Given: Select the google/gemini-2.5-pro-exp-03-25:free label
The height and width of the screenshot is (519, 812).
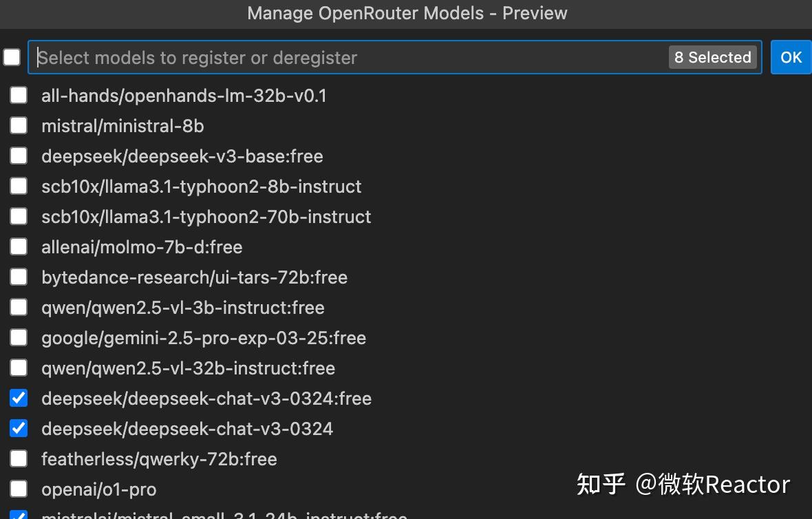Looking at the screenshot, I should pos(204,338).
